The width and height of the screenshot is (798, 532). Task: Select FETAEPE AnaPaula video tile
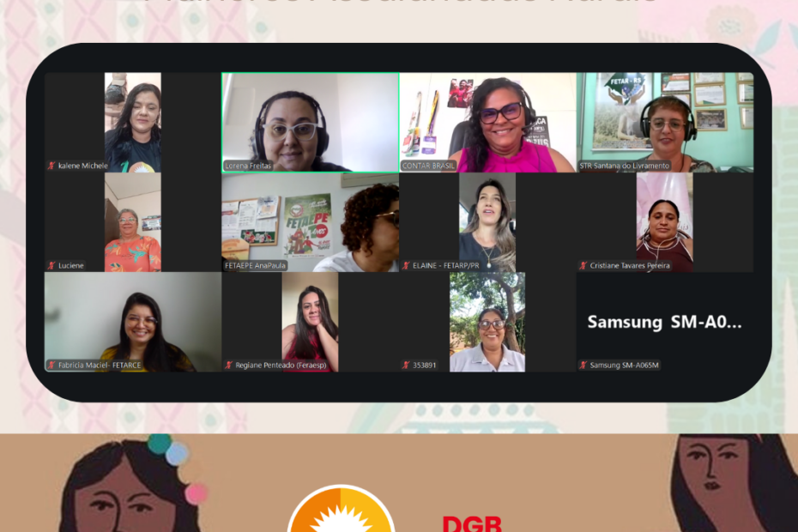(310, 221)
